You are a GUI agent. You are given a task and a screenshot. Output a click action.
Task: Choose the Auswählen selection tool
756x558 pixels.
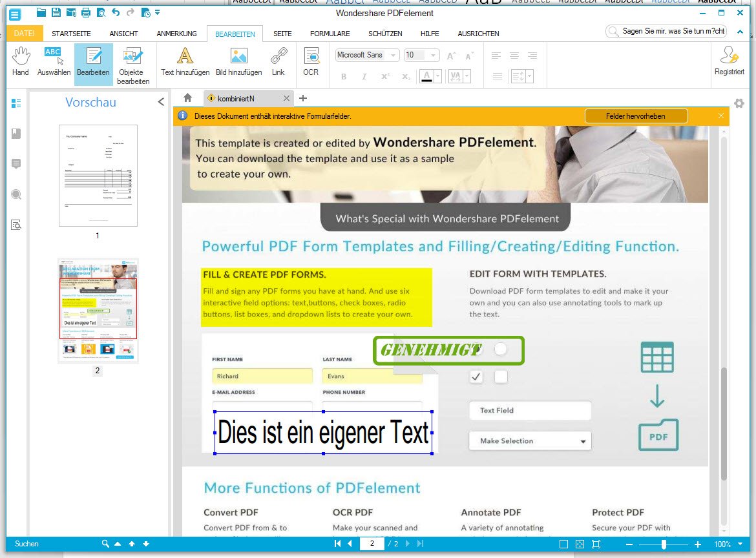pyautogui.click(x=54, y=62)
